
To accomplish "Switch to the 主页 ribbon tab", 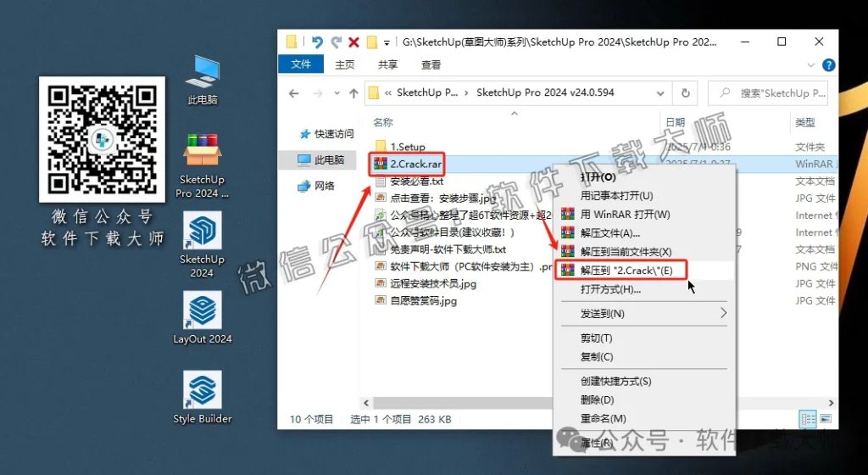I will pyautogui.click(x=344, y=64).
